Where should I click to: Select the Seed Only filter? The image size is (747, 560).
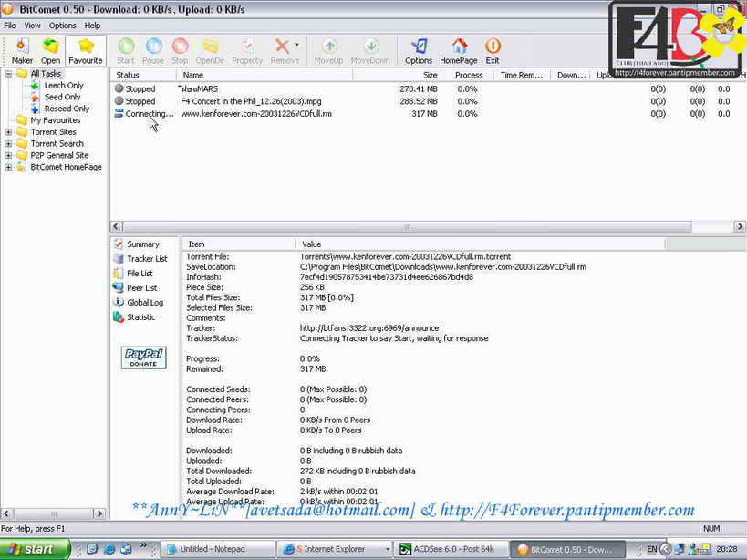pos(62,97)
